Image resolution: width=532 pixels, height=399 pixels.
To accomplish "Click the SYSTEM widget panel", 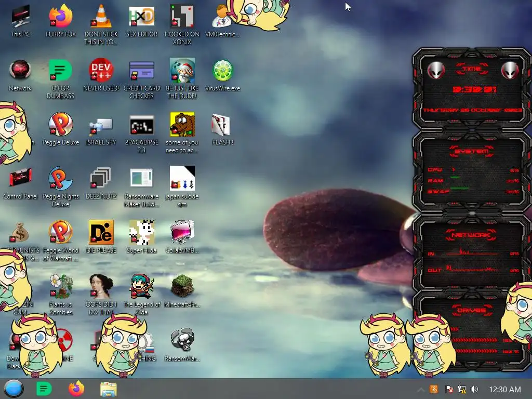I will click(472, 171).
